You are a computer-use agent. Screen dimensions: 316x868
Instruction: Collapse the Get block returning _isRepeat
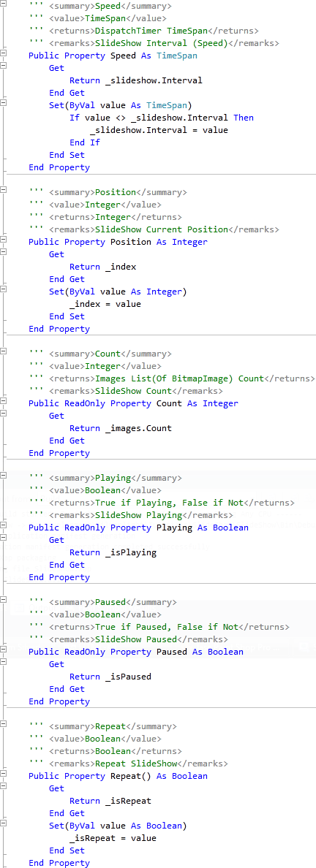point(3,785)
